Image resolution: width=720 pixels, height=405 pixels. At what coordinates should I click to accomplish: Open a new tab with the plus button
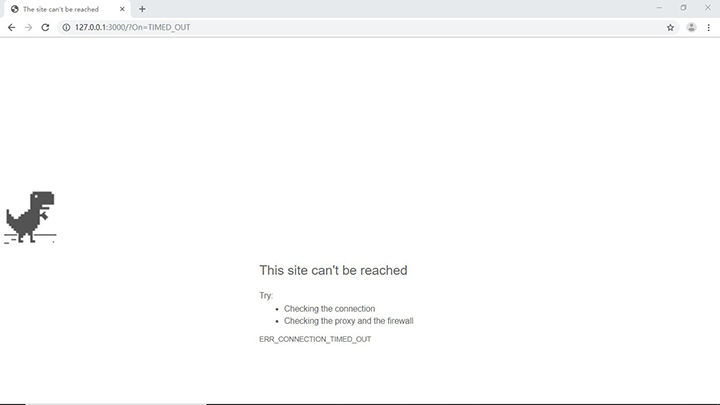pos(142,9)
